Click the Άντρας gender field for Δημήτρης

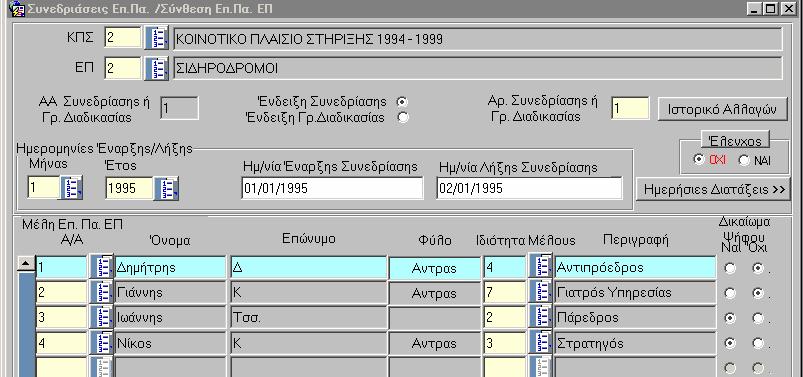434,268
